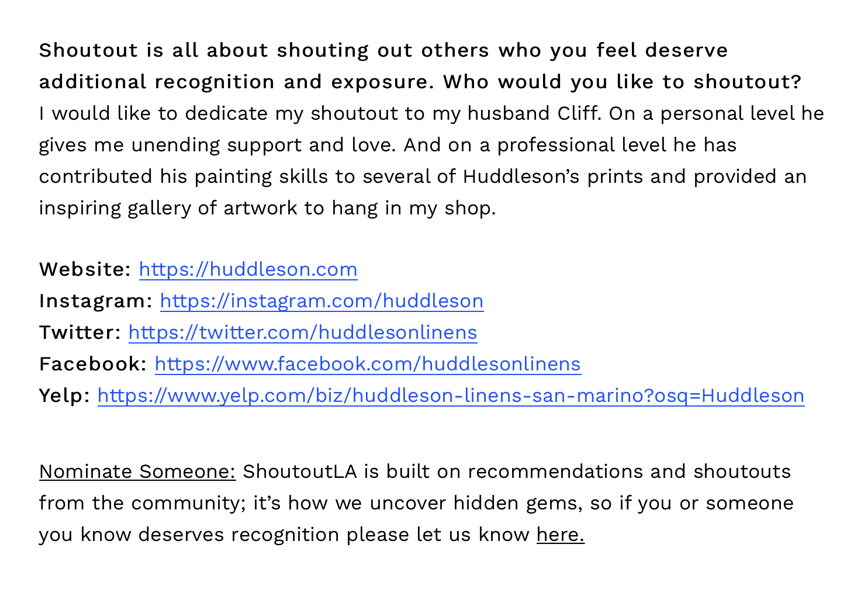
Task: Open the huddleson.com website link
Action: (248, 269)
